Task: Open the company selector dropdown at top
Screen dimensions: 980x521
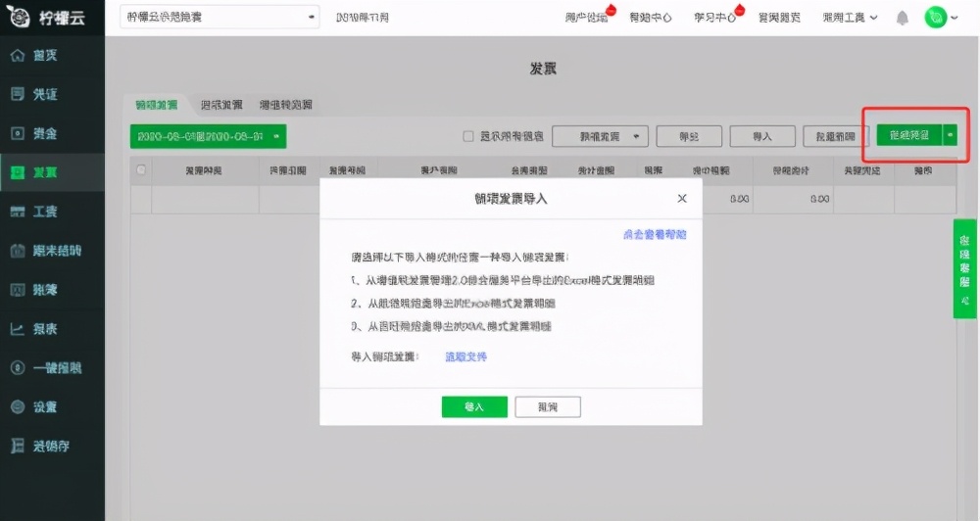Action: coord(220,17)
